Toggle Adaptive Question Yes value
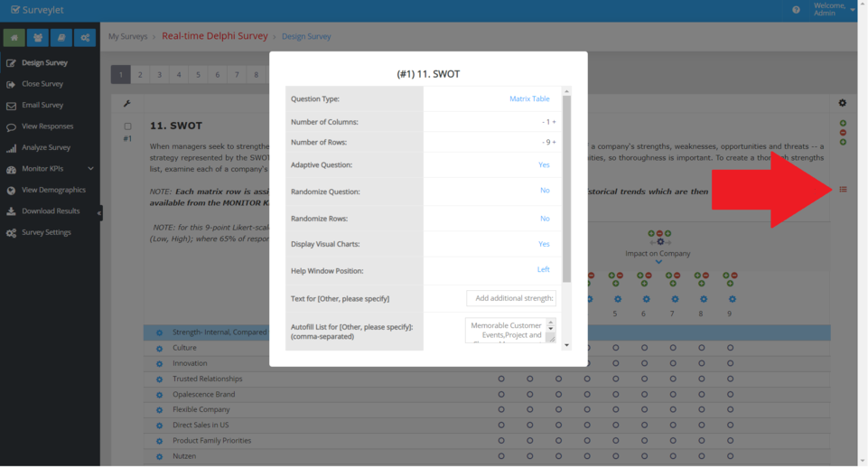This screenshot has height=468, width=868. pyautogui.click(x=544, y=165)
